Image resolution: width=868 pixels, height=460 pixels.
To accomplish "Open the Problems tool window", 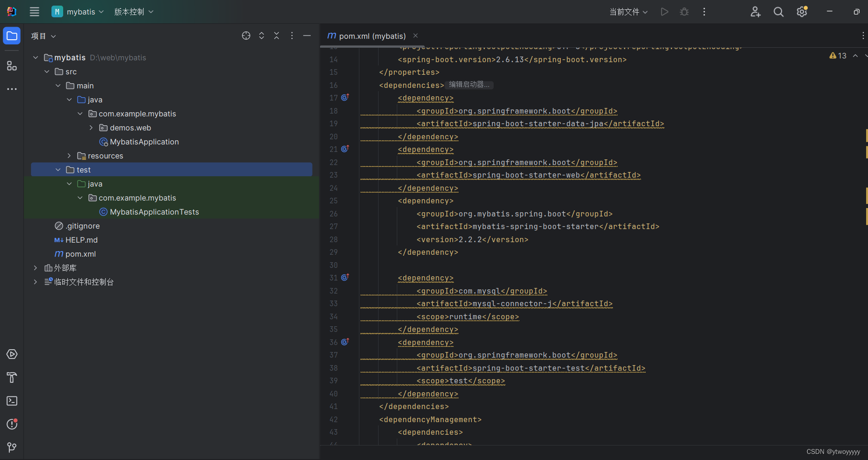I will click(x=12, y=424).
